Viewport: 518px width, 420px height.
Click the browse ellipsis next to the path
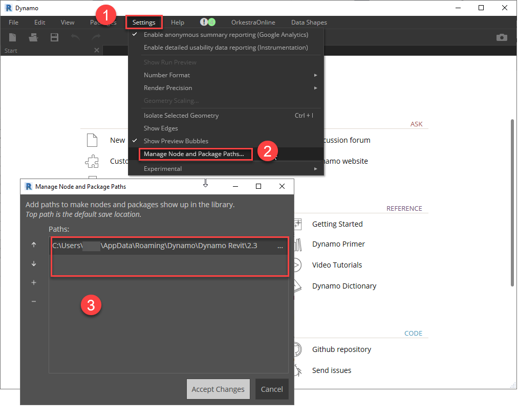coord(280,247)
